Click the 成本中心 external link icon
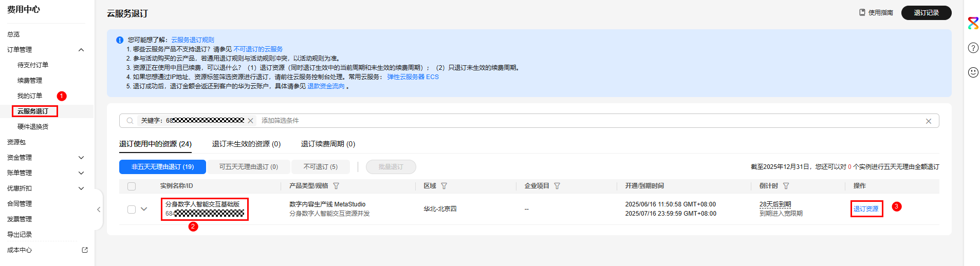 (x=85, y=250)
